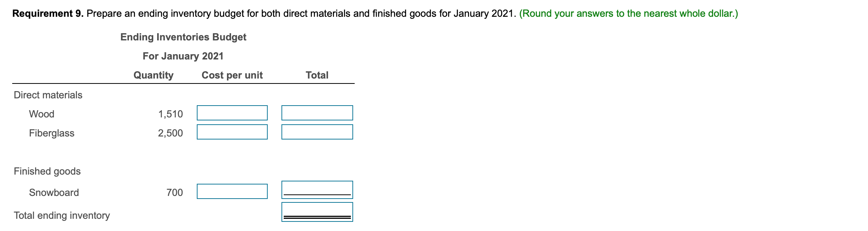Click the Total ending inventory row label

(x=61, y=215)
